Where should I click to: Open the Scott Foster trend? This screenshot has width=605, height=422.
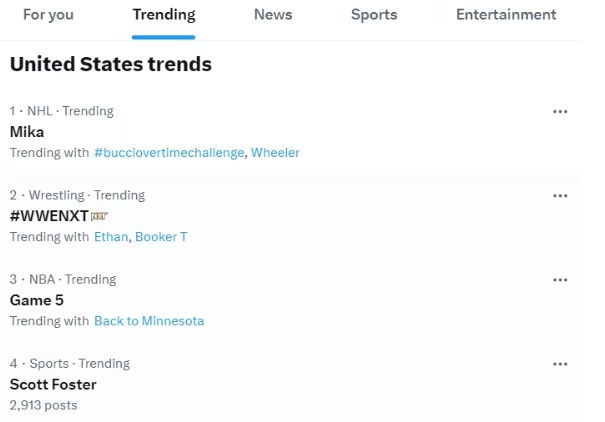point(53,384)
